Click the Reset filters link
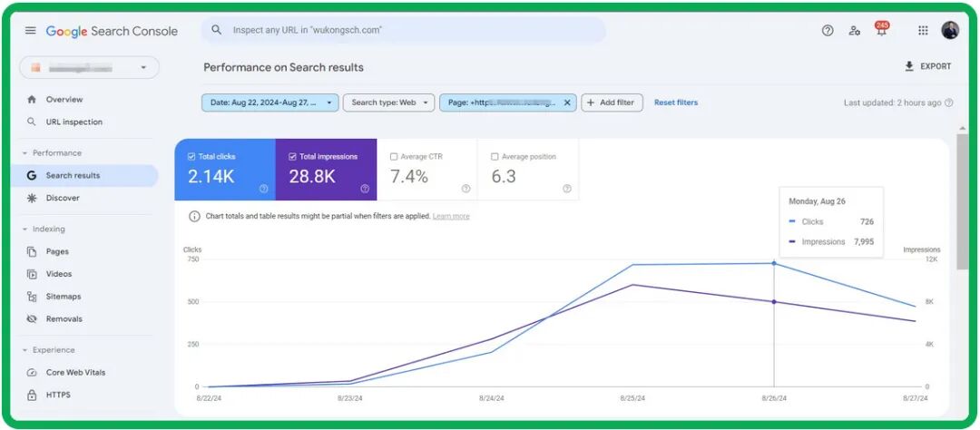The width and height of the screenshot is (980, 430). (676, 103)
